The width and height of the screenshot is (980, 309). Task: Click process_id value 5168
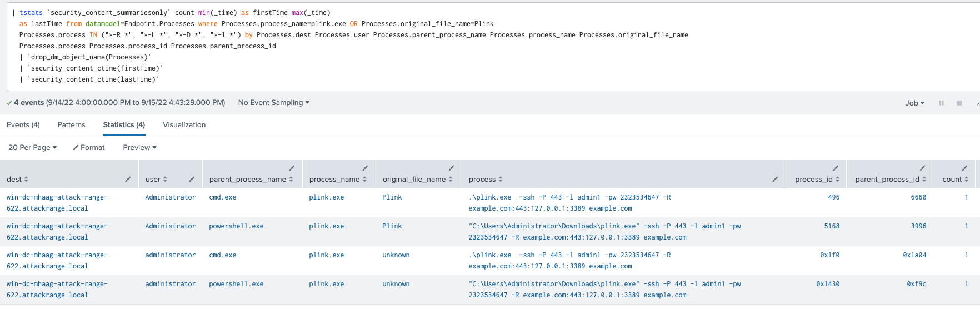832,226
